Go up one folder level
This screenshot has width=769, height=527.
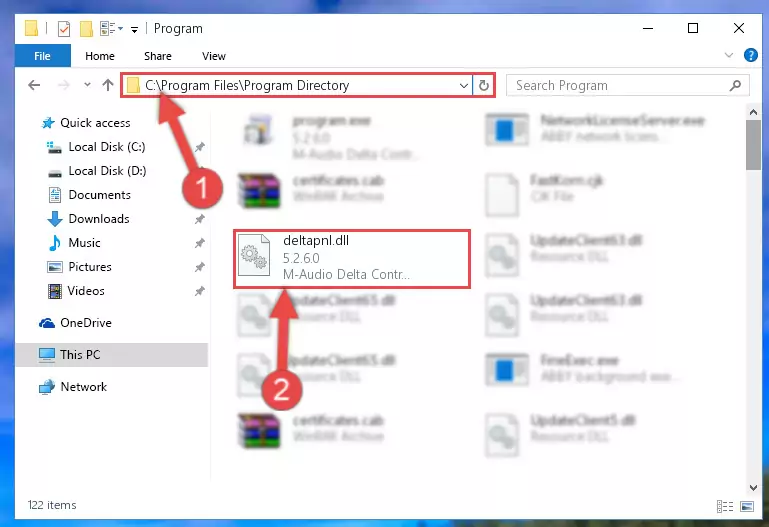108,85
